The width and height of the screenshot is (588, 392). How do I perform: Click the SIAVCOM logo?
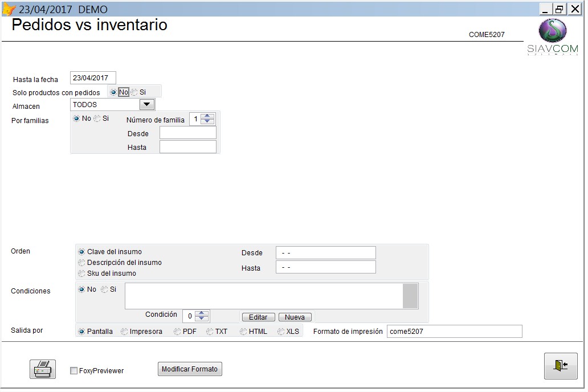(552, 37)
